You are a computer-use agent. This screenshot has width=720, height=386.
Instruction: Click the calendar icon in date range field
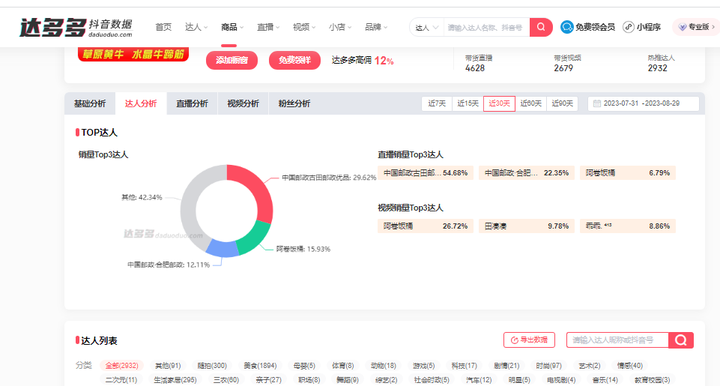[596, 103]
